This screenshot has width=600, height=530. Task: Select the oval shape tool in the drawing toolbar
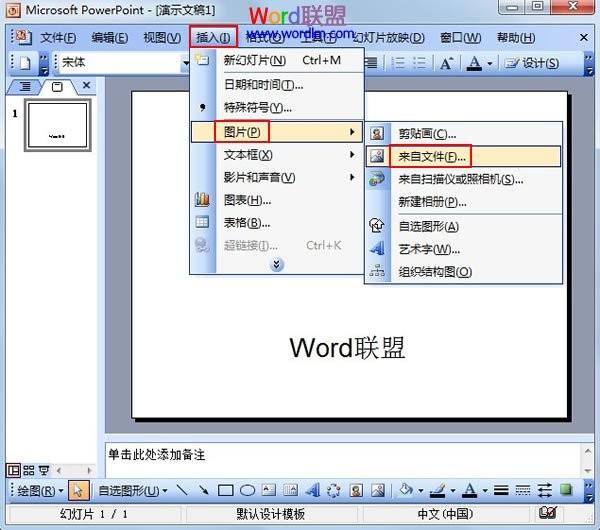247,490
